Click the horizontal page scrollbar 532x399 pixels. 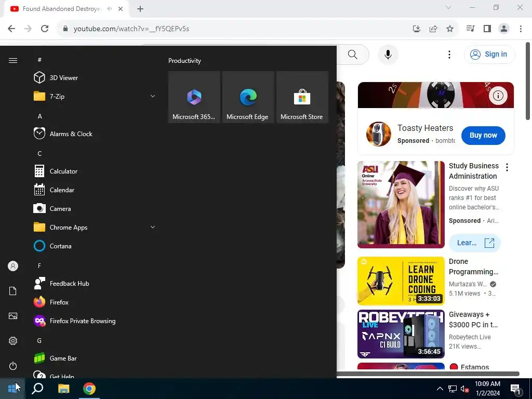click(x=428, y=374)
